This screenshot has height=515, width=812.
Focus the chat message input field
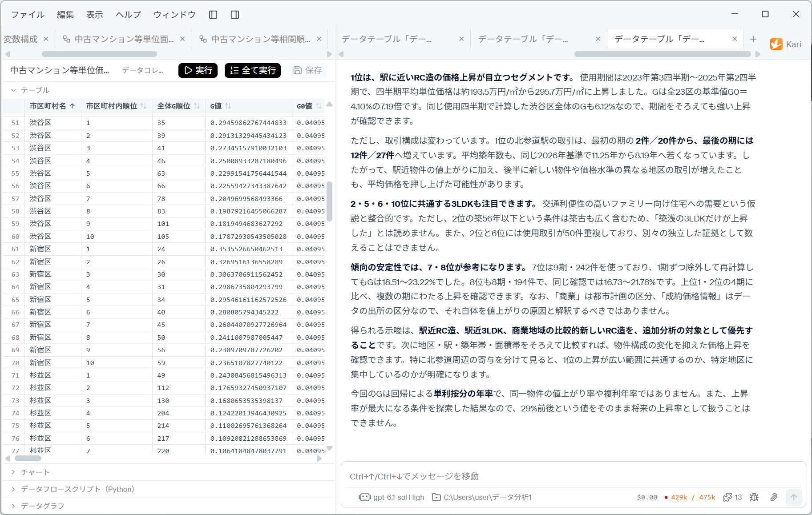pos(573,476)
